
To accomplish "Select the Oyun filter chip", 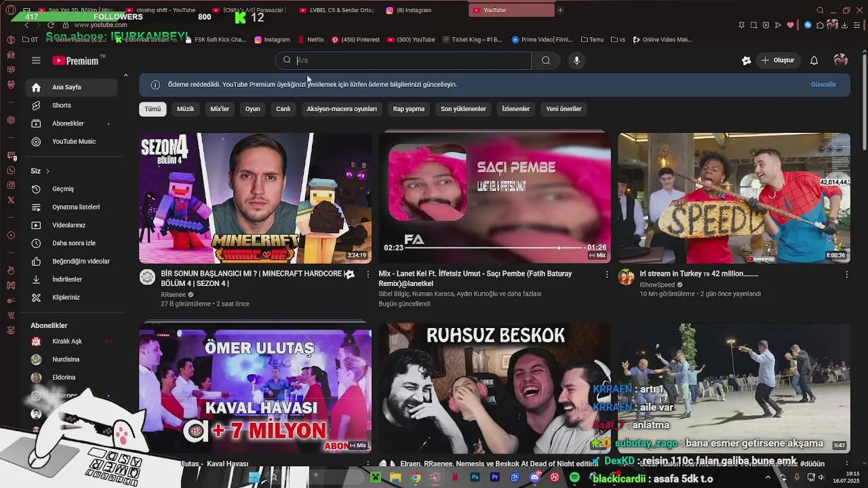I will point(252,108).
